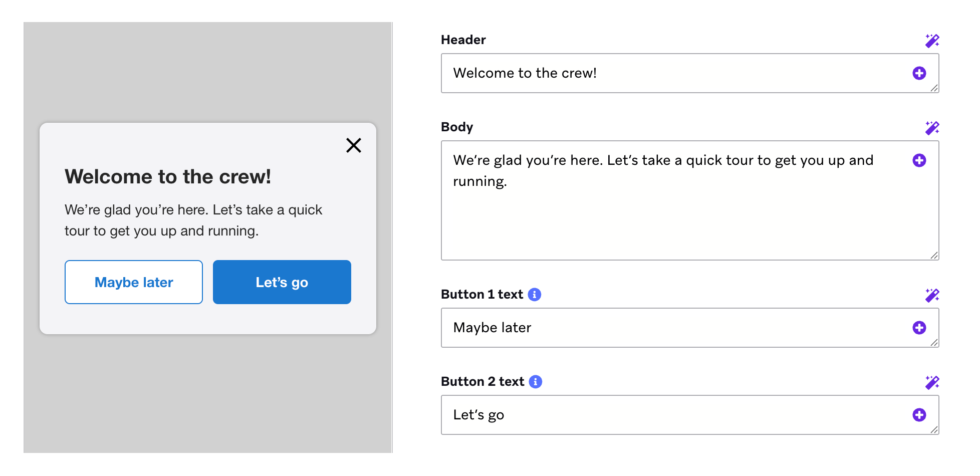This screenshot has height=476, width=980.
Task: Focus the Header text field
Action: (x=690, y=73)
